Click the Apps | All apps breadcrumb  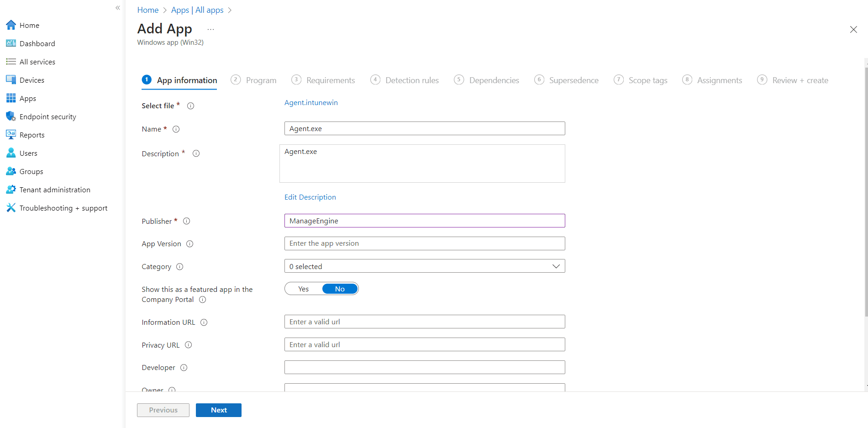pyautogui.click(x=197, y=10)
